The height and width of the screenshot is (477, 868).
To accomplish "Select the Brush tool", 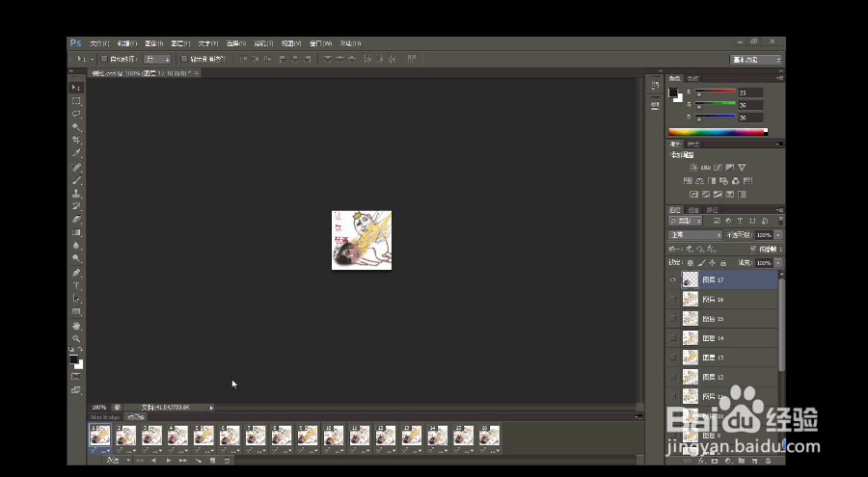I will (x=76, y=180).
